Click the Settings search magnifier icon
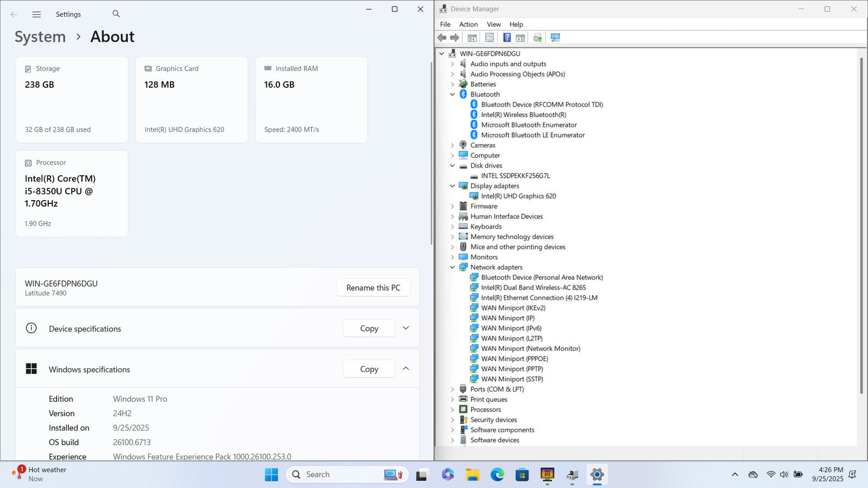This screenshot has height=488, width=868. coord(116,14)
